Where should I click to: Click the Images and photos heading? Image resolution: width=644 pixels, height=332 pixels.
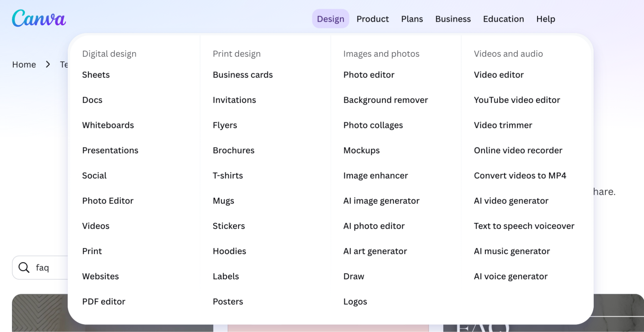[381, 54]
